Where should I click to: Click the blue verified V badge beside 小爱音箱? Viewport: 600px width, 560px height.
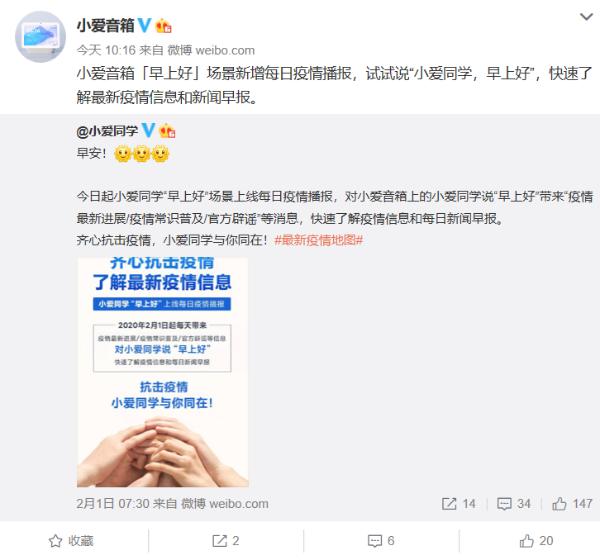coord(145,26)
